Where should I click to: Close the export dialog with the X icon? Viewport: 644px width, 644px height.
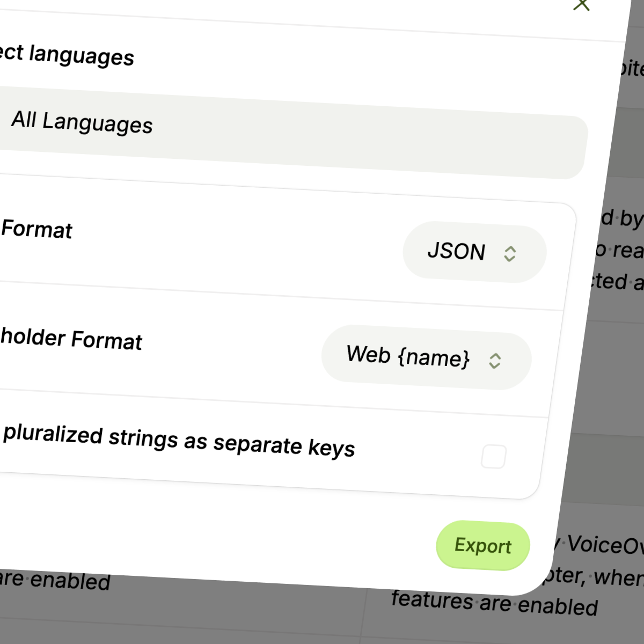tap(582, 5)
